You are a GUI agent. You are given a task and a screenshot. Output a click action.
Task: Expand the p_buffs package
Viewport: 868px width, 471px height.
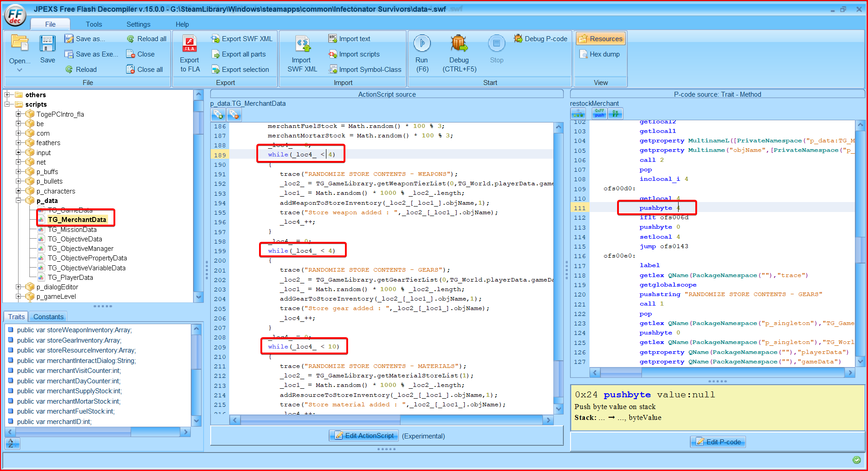(x=19, y=171)
